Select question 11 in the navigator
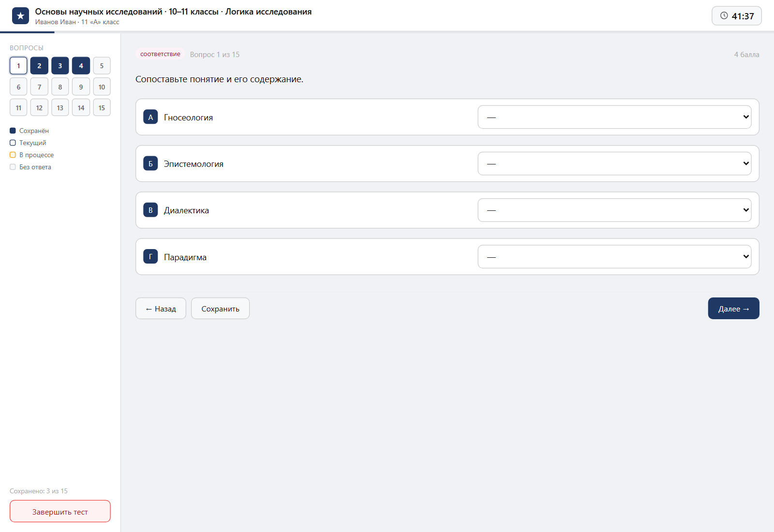 (x=18, y=107)
